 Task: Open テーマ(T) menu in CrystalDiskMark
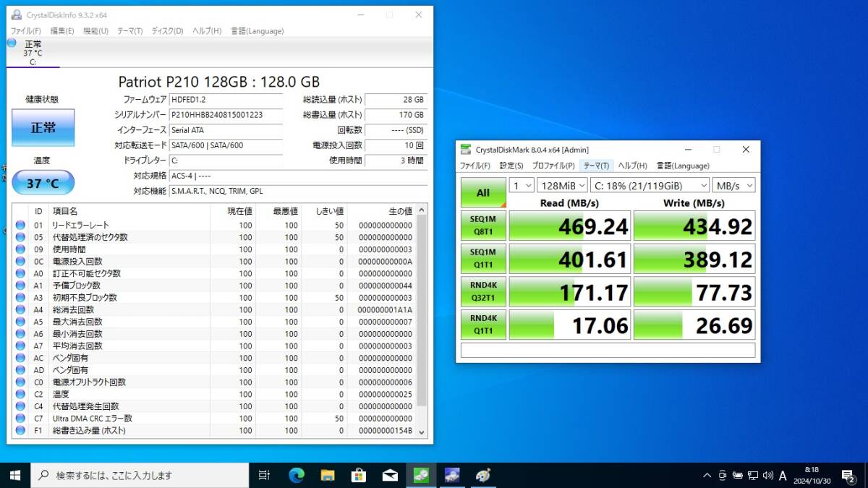tap(597, 166)
